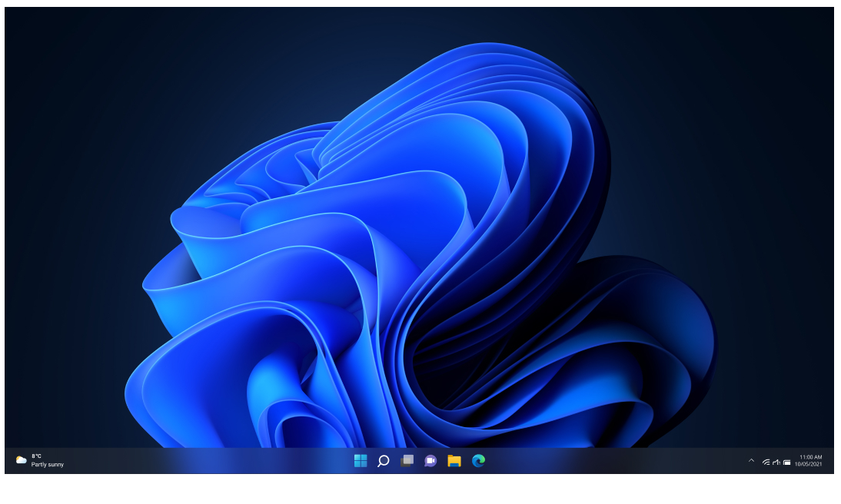841x504 pixels.
Task: Expand the hidden tray icons chevron
Action: click(x=751, y=461)
